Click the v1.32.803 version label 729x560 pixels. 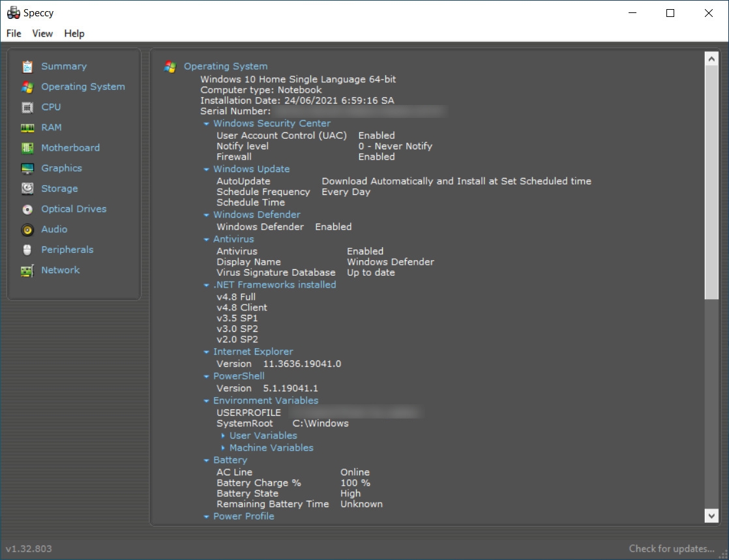[x=29, y=549]
